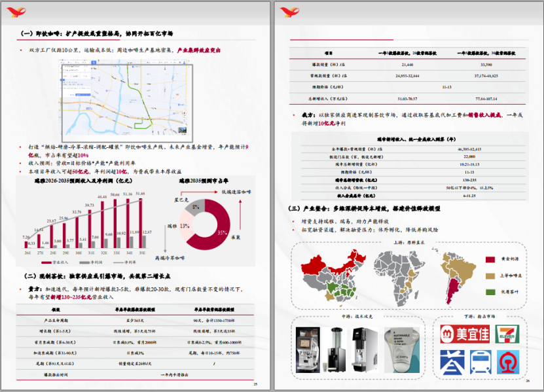
Task: Click the 12.87 profit value label
Action: coord(147,232)
